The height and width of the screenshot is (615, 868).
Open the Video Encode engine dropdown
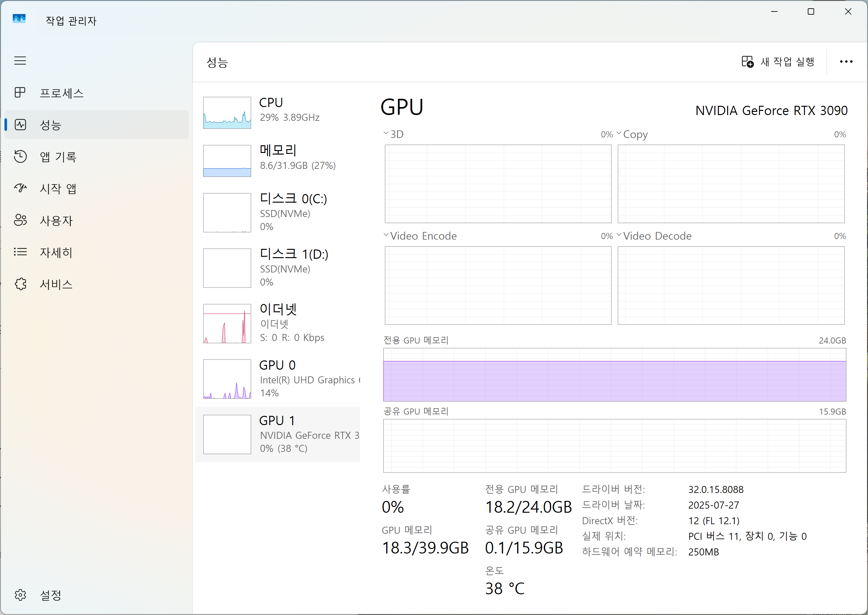pos(386,235)
